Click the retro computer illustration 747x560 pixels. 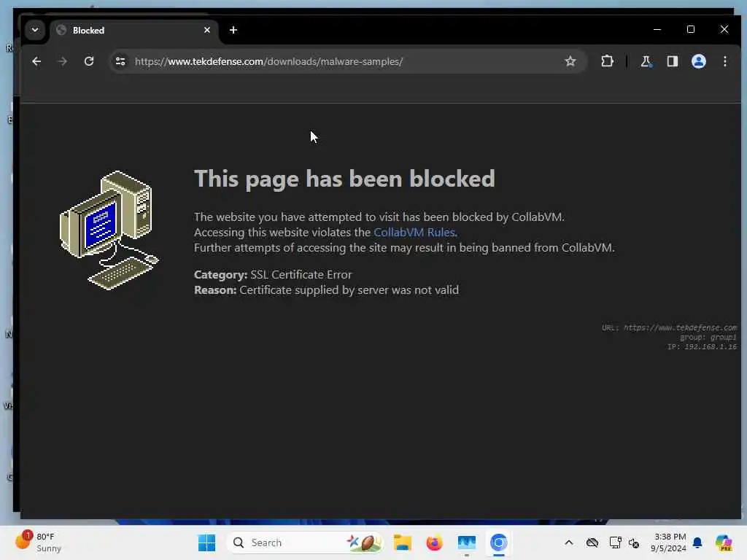pos(109,230)
